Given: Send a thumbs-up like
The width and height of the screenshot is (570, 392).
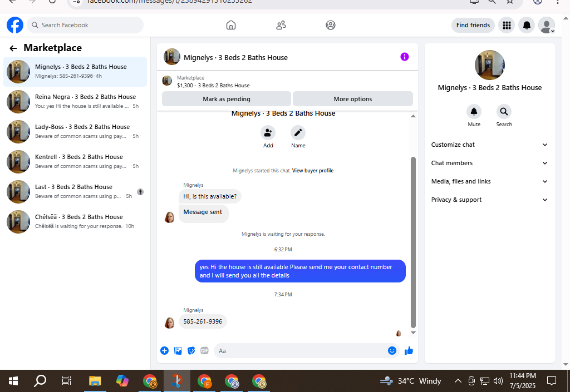Looking at the screenshot, I should point(409,351).
